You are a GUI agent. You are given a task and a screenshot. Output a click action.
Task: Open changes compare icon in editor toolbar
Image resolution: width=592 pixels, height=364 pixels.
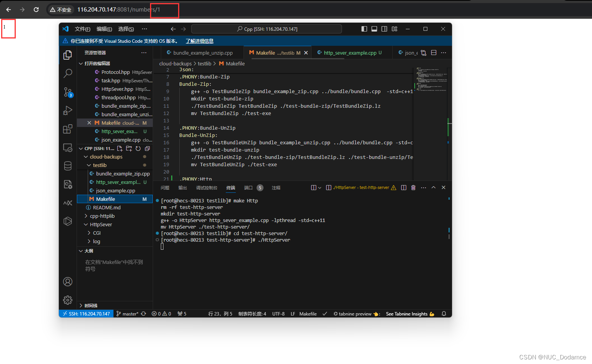(424, 53)
